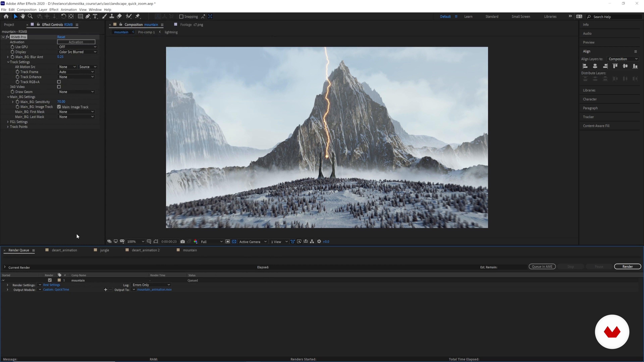Open the Draw Geom dropdown
Viewport: 644px width, 362px height.
pos(76,92)
